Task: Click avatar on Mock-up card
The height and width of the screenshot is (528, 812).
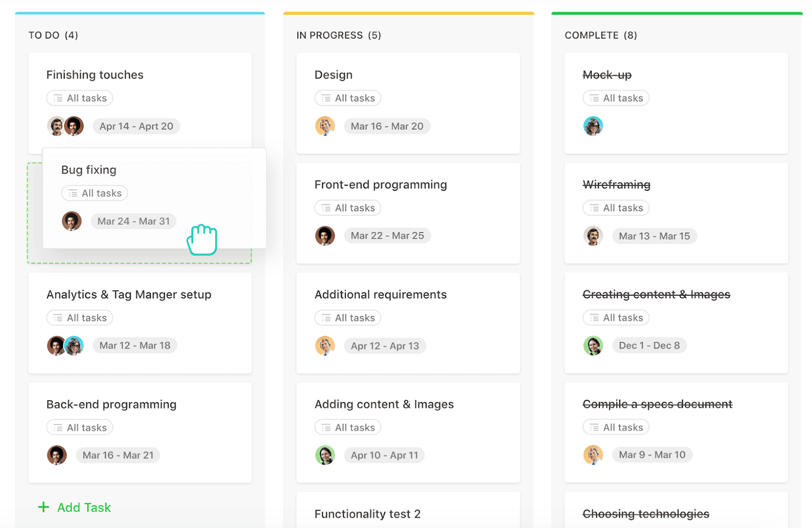Action: point(593,126)
